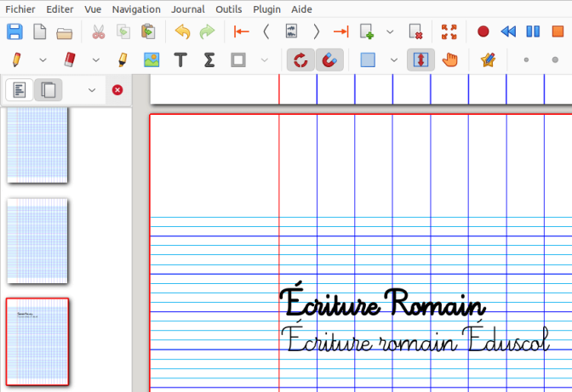Screen dimensions: 572x392
Task: Go to the last page
Action: (341, 31)
